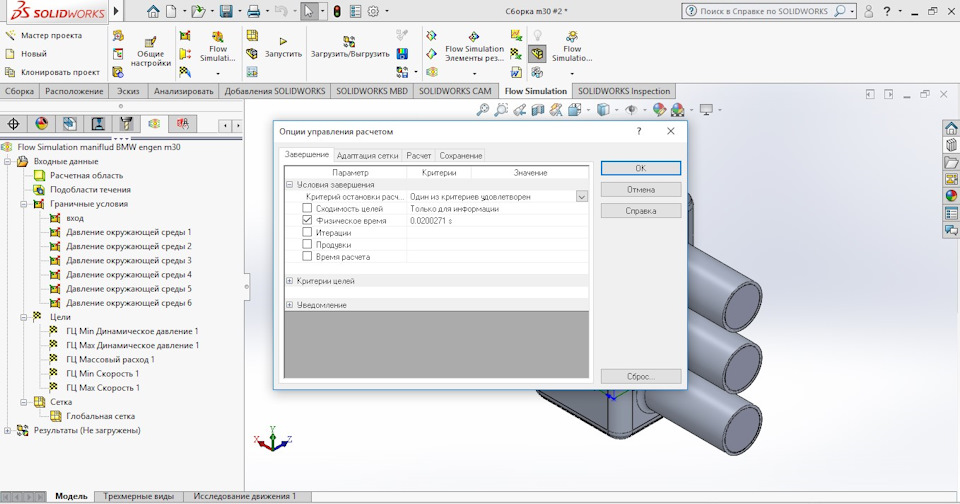This screenshot has height=504, width=960.
Task: Select Подобласти течения tree item
Action: (x=90, y=190)
